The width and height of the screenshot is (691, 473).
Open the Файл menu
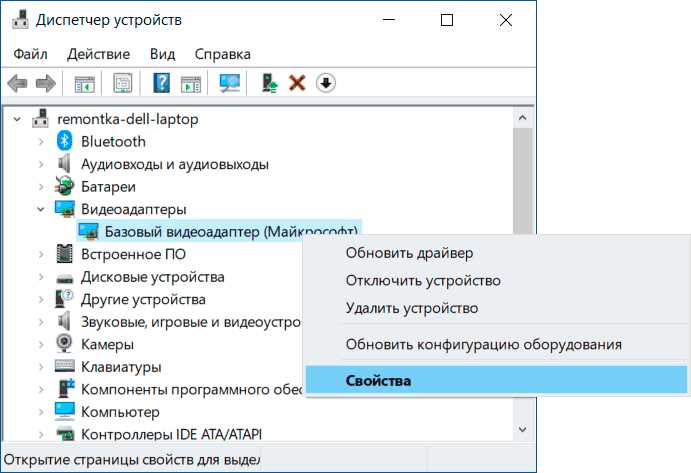pos(30,54)
